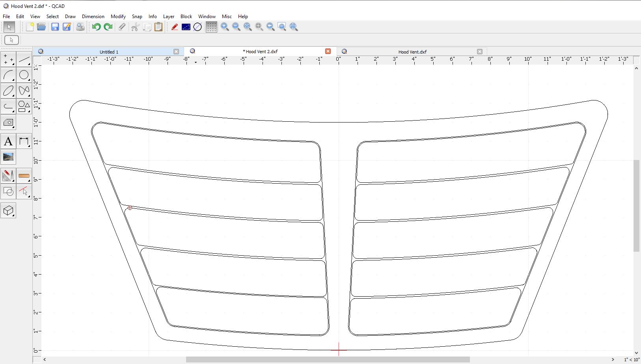
Task: Select the Circle drawing tool
Action: pyautogui.click(x=24, y=75)
